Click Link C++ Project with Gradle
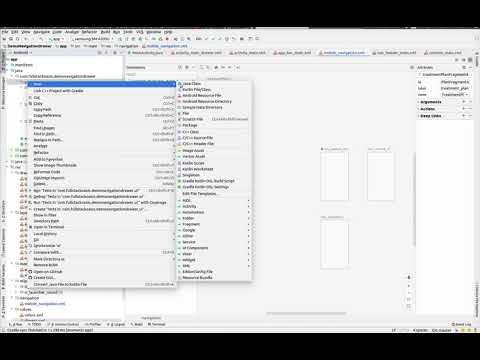The image size is (480, 360). tap(101, 91)
